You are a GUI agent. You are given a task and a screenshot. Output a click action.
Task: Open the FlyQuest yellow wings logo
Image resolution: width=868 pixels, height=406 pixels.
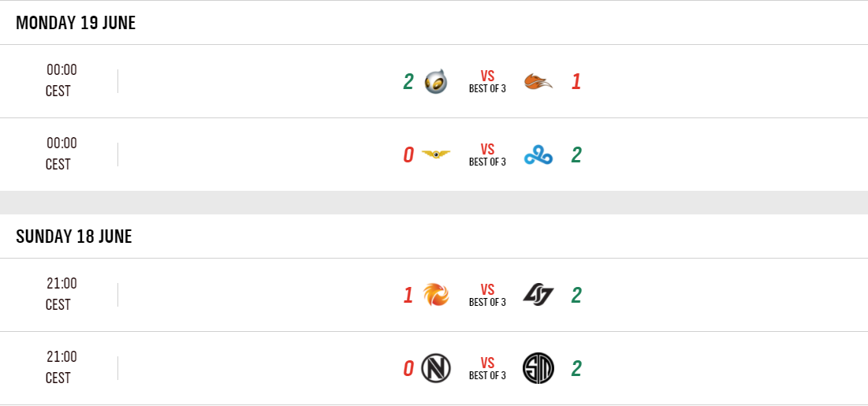coord(435,155)
